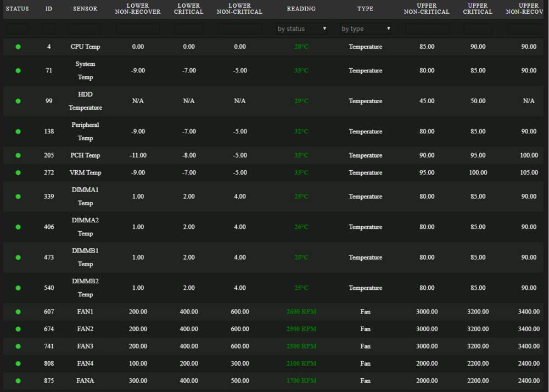
Task: Focus the Upper Critical filter input
Action: [478, 29]
